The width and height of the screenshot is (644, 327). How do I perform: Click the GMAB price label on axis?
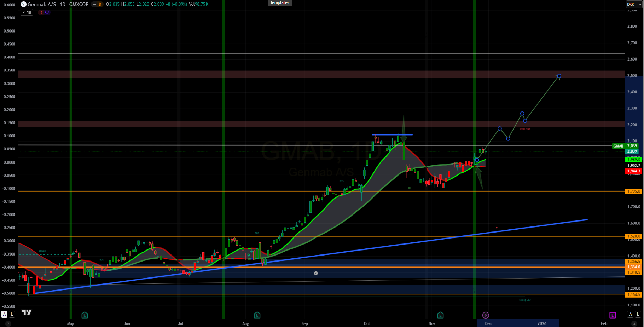pyautogui.click(x=618, y=146)
